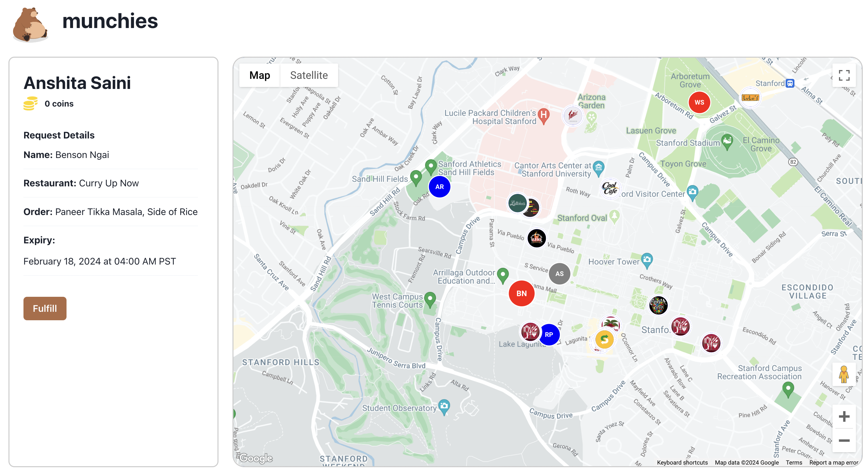Click the BN red user marker
Viewport: 868px width, 475px height.
click(x=521, y=293)
